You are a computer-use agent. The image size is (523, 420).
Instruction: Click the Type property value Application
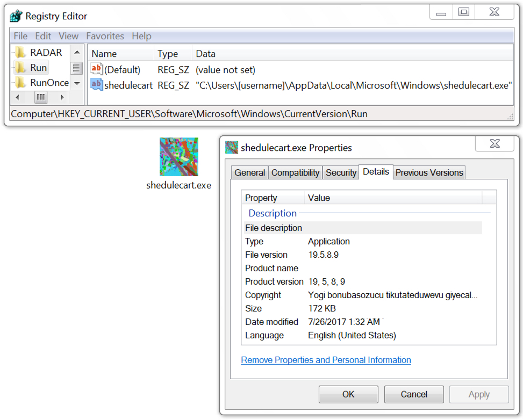329,241
